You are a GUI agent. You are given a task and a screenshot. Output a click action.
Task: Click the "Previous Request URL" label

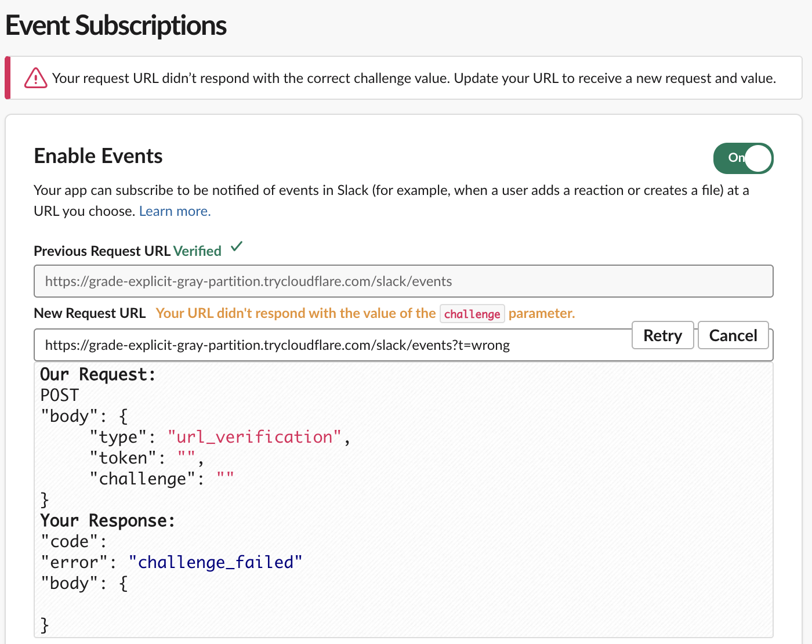pyautogui.click(x=102, y=251)
